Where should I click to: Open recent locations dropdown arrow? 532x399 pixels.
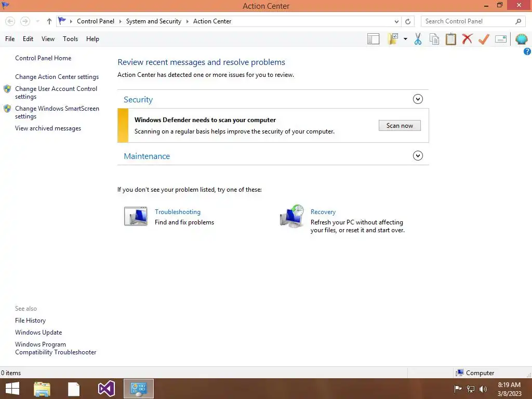[37, 21]
